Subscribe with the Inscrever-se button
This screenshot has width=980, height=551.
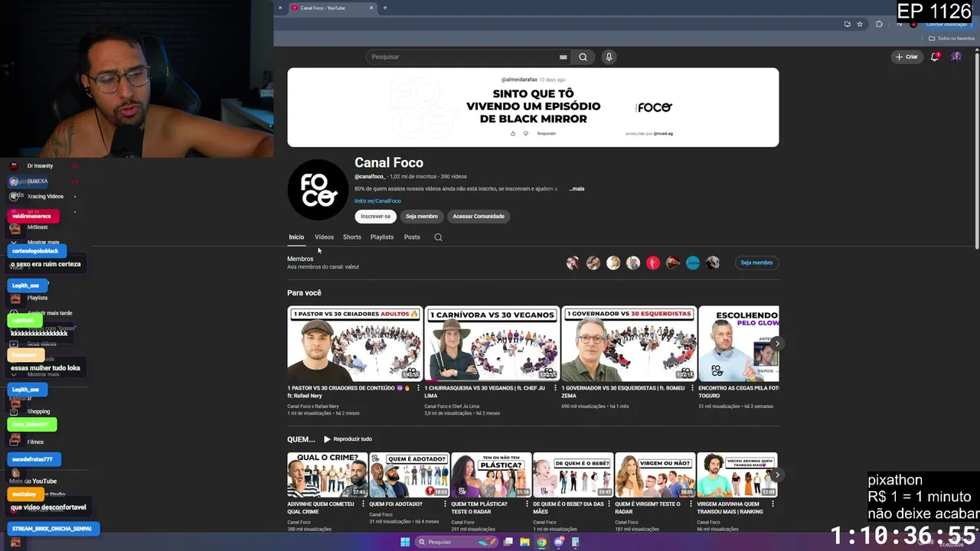(375, 217)
